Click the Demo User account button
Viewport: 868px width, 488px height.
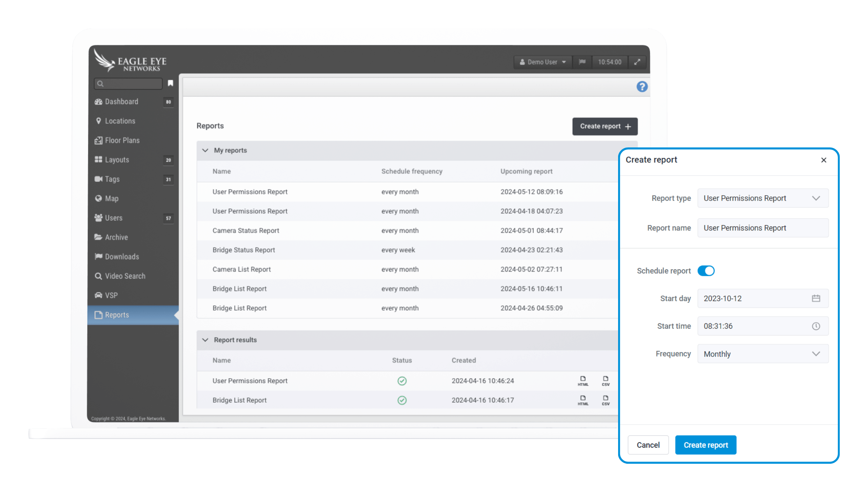click(542, 61)
